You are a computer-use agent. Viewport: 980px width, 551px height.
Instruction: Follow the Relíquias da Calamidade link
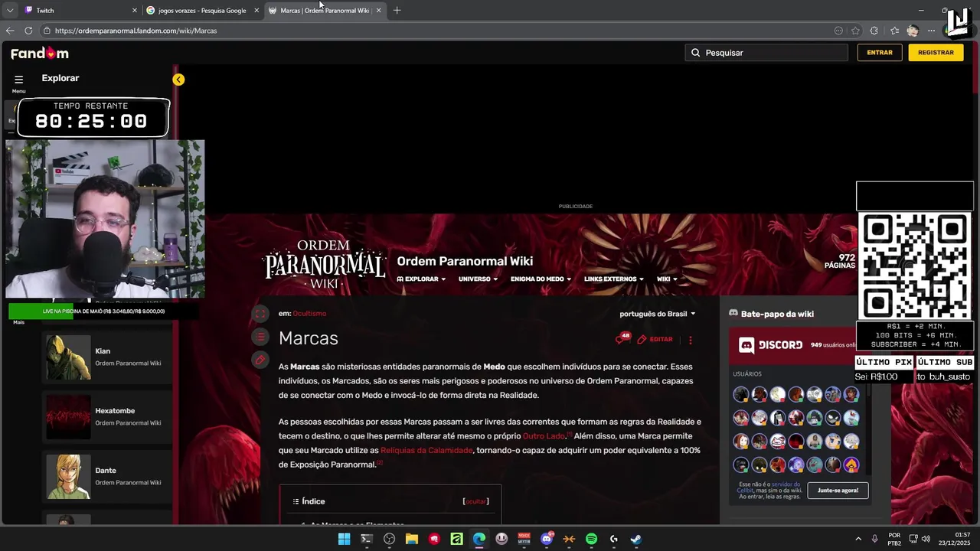pos(426,451)
